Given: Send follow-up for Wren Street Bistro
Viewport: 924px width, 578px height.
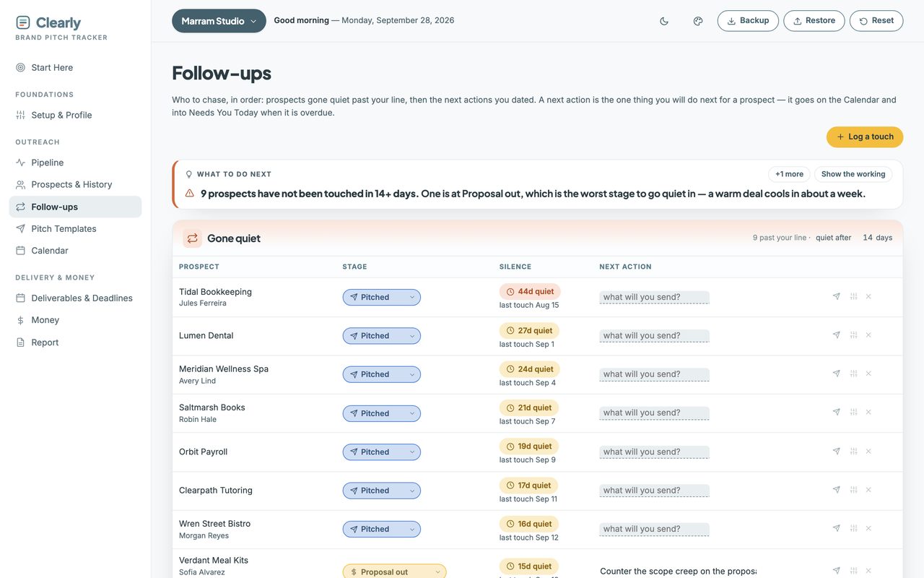Looking at the screenshot, I should [837, 528].
